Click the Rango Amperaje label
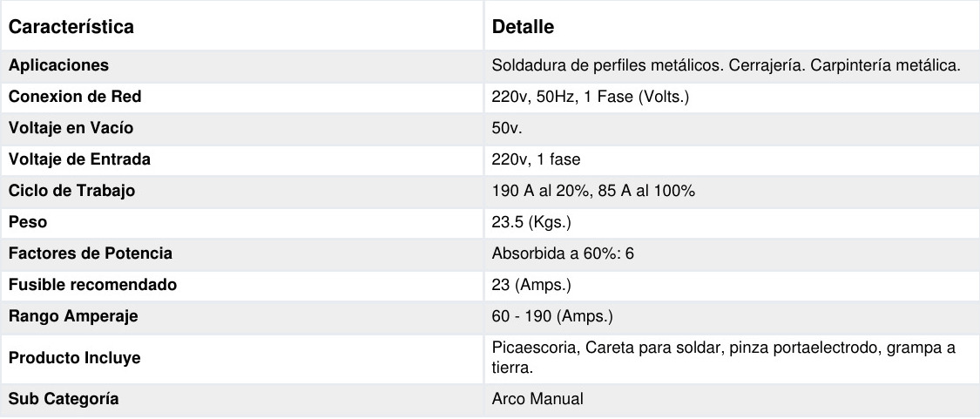The height and width of the screenshot is (419, 980). tap(73, 316)
